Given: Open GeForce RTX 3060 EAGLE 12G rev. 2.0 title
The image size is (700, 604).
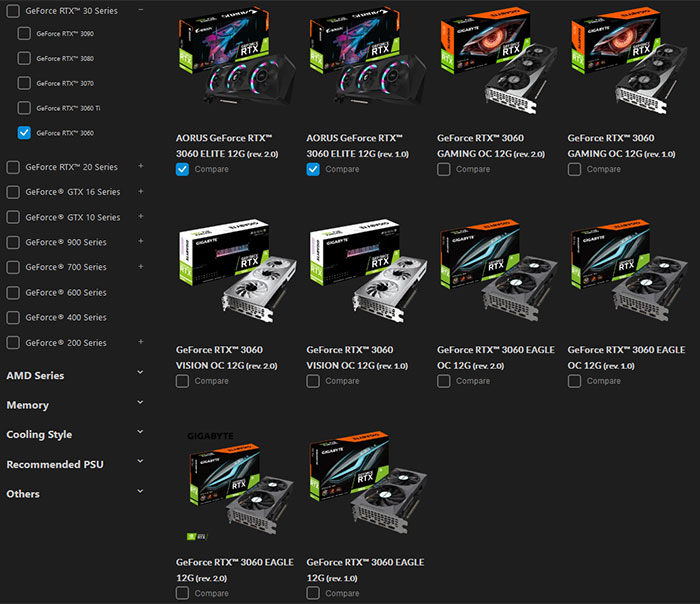Looking at the screenshot, I should coord(235,570).
